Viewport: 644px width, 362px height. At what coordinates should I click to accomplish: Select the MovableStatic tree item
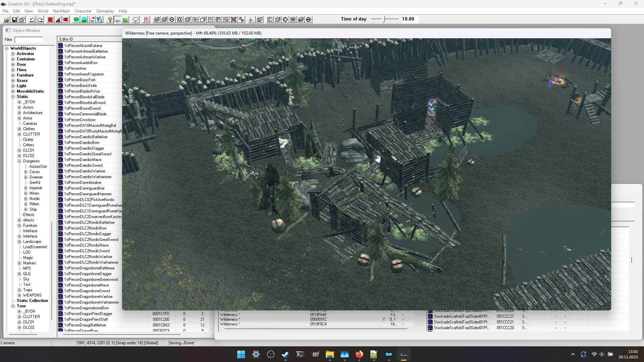pyautogui.click(x=30, y=91)
